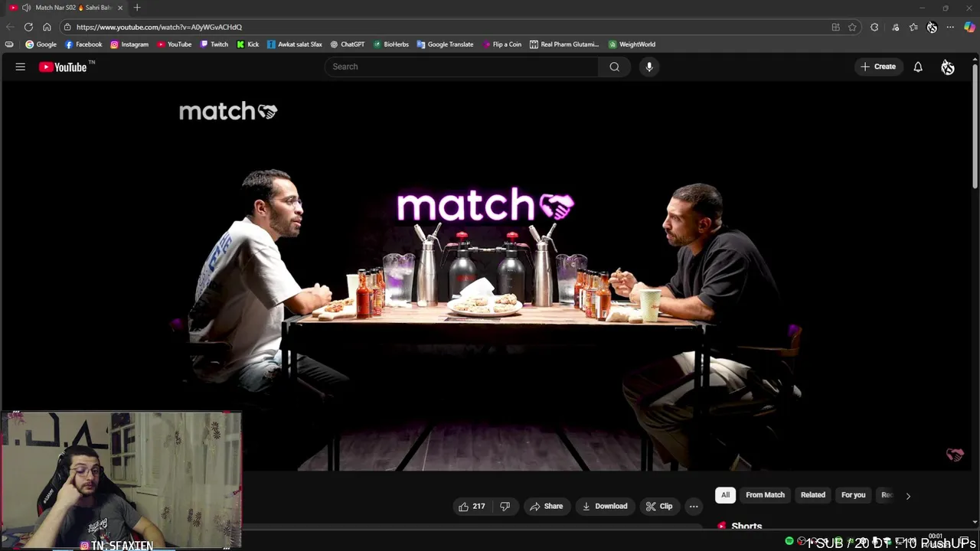The width and height of the screenshot is (980, 551).
Task: Click the Create button
Action: pyautogui.click(x=878, y=67)
